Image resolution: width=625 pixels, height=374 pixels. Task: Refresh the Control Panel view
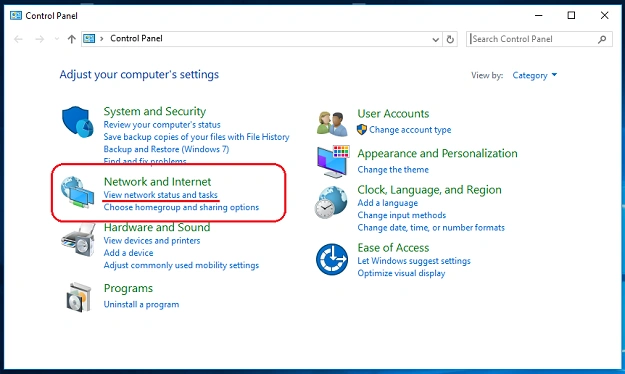pyautogui.click(x=450, y=39)
